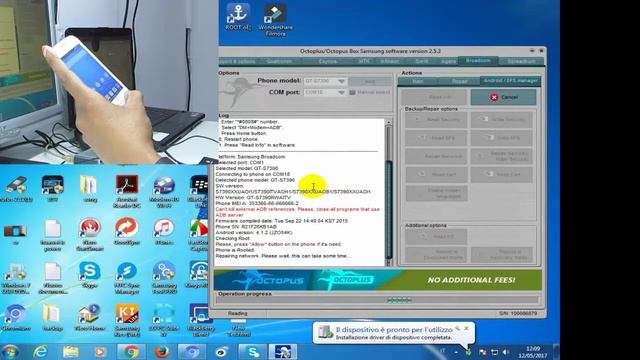Launch iTunes from the desktop
Screen dimensions: 640x360
[x=164, y=232]
